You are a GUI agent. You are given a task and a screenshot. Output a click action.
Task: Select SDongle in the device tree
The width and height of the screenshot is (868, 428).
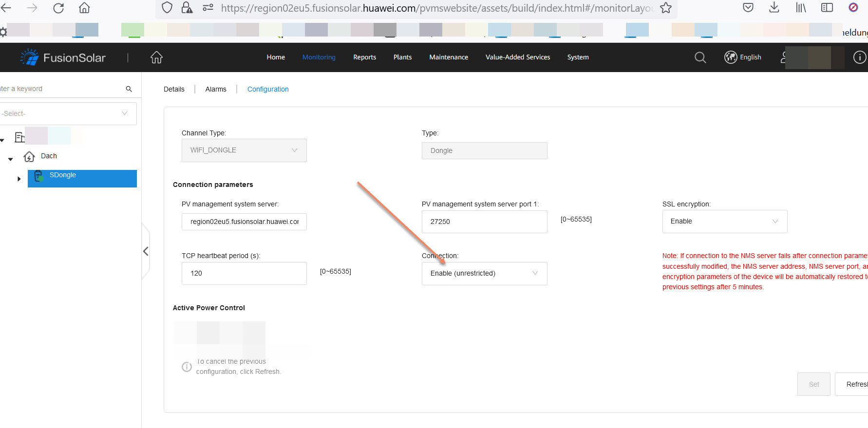click(63, 175)
